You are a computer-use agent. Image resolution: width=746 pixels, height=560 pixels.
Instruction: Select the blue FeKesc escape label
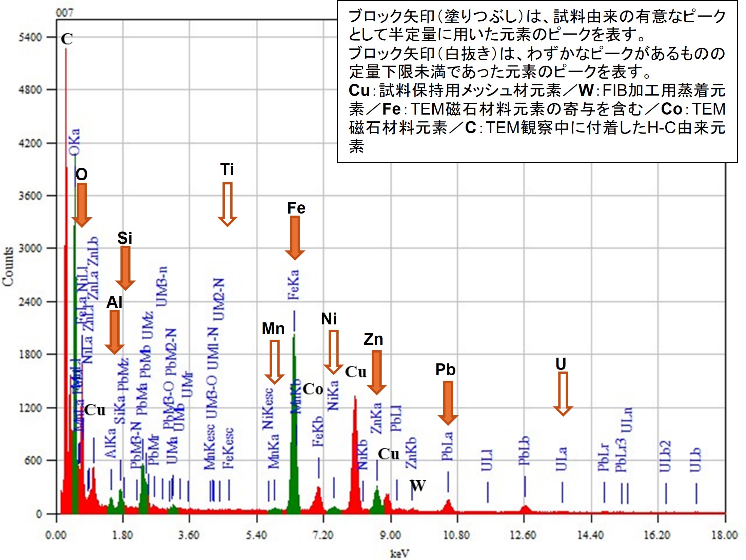pos(228,448)
